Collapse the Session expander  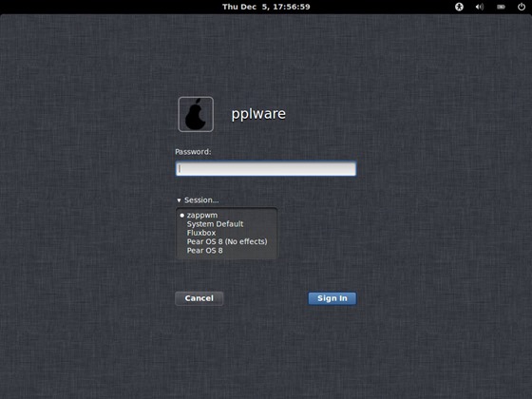(198, 200)
